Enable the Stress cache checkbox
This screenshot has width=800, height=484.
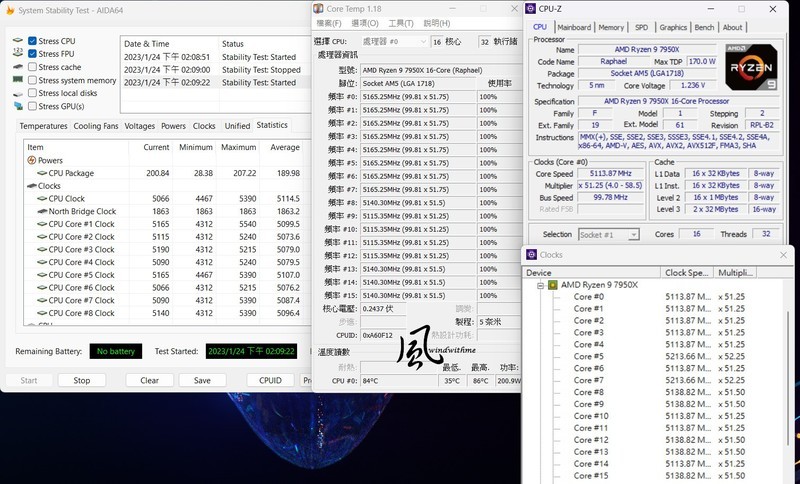coord(32,67)
